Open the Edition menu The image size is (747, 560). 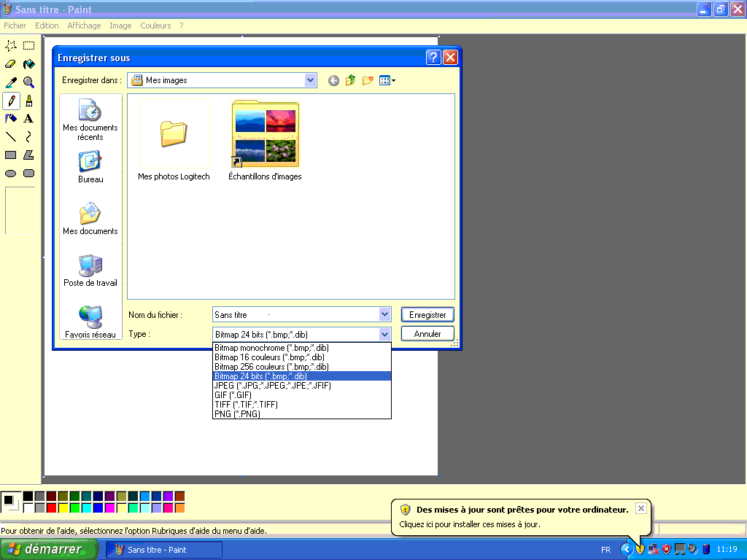[x=47, y=26]
